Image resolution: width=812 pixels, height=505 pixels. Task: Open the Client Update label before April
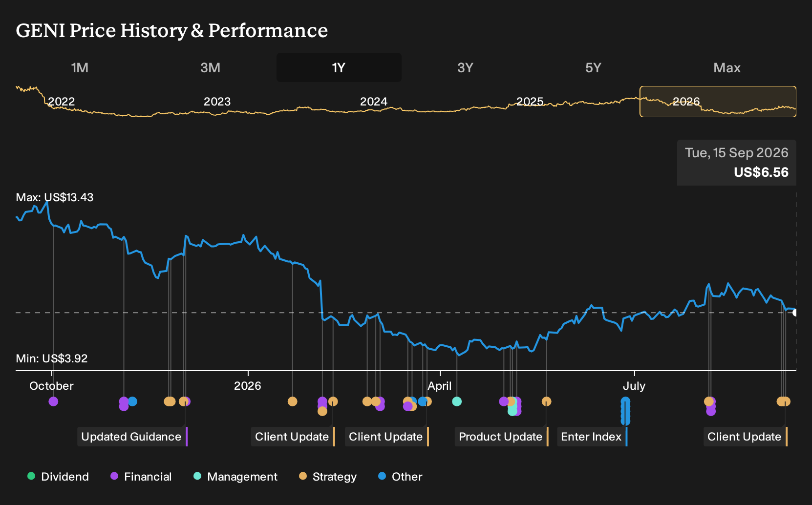[386, 437]
